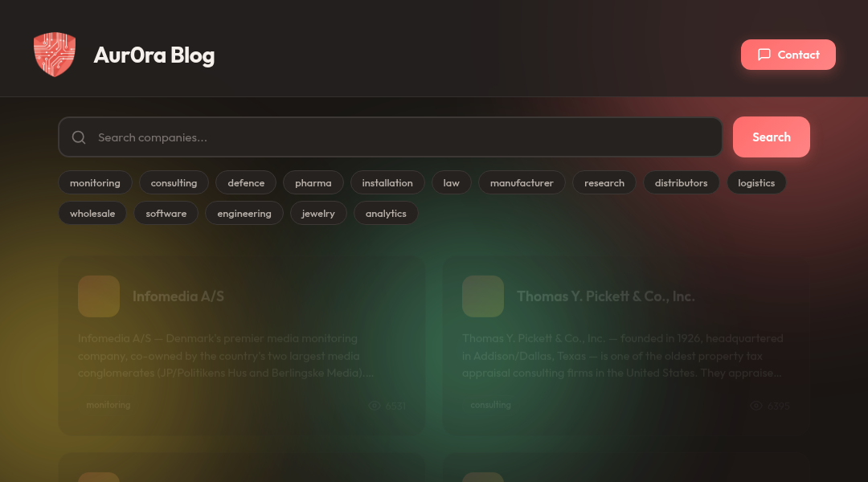Select the distributors tag filter
The width and height of the screenshot is (868, 482).
pos(681,182)
